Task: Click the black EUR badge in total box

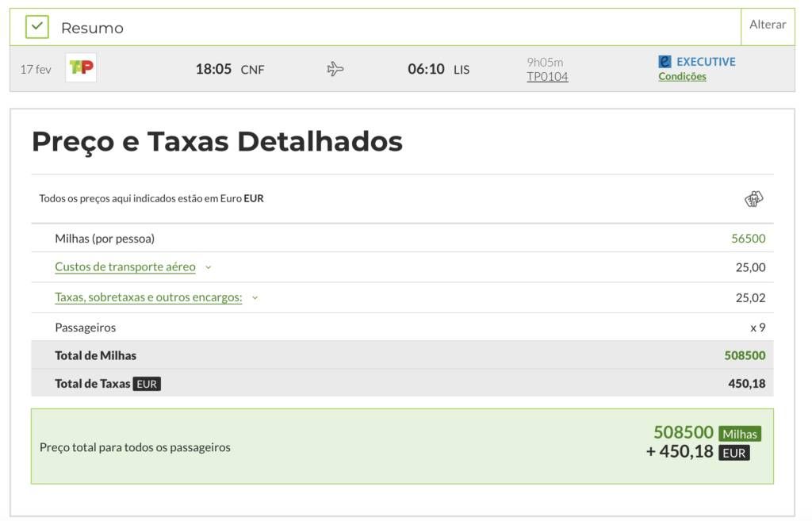Action: 733,453
